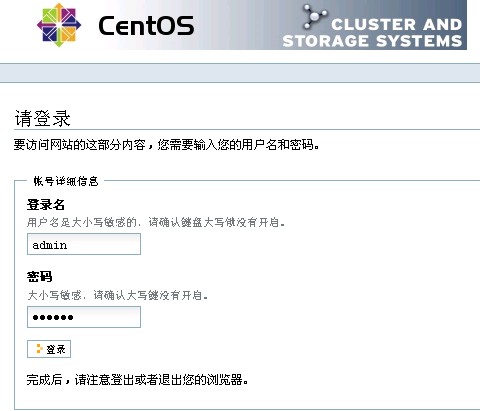Screen dimensions: 482x411
Task: Click the "CLUSTER AND" banner text
Action: (396, 24)
